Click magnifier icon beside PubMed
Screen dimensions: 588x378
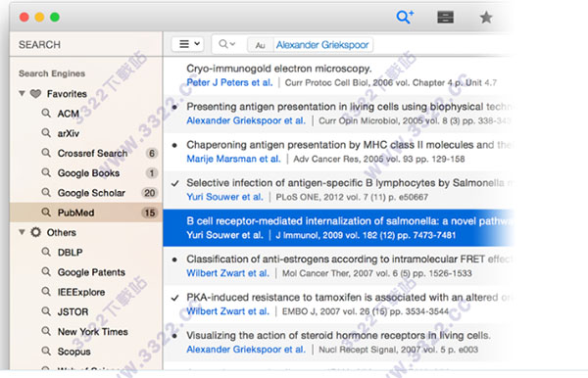point(46,213)
